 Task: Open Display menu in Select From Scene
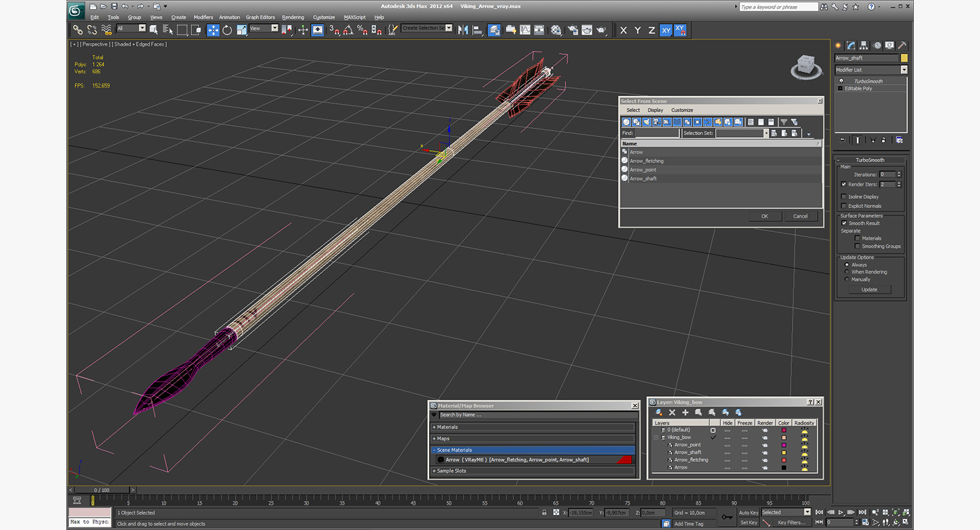coord(656,110)
